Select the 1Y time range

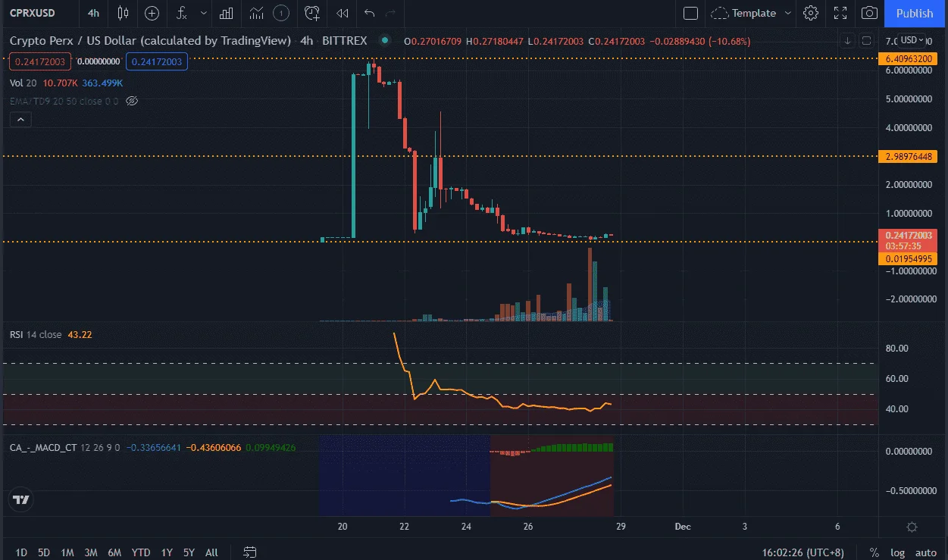[x=167, y=552]
